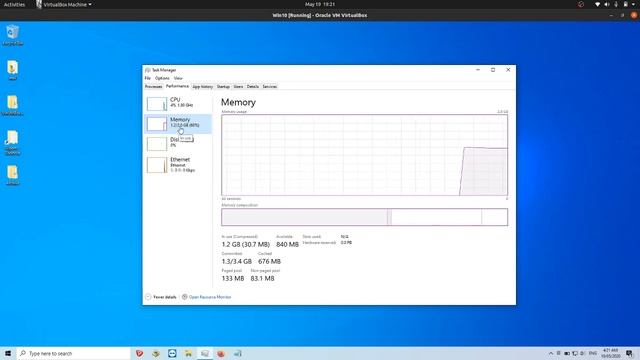This screenshot has height=360, width=640.
Task: Click the ENG language indicator
Action: pos(593,353)
